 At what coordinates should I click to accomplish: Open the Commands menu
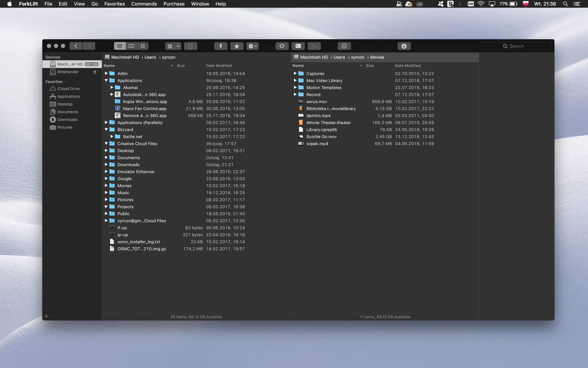click(x=144, y=4)
